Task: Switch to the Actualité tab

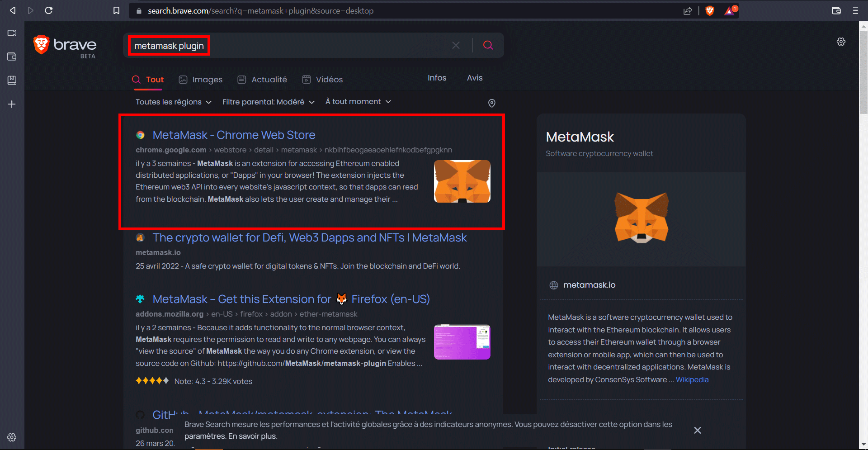Action: tap(262, 80)
